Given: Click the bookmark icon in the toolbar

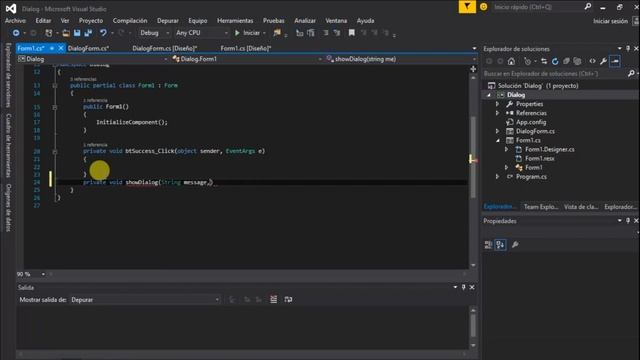Looking at the screenshot, I should tap(351, 33).
